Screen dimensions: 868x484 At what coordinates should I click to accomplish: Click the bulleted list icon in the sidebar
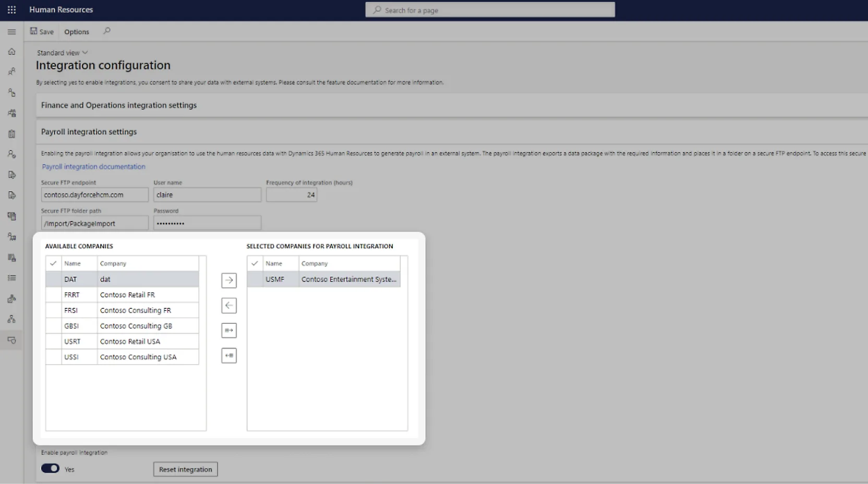11,278
